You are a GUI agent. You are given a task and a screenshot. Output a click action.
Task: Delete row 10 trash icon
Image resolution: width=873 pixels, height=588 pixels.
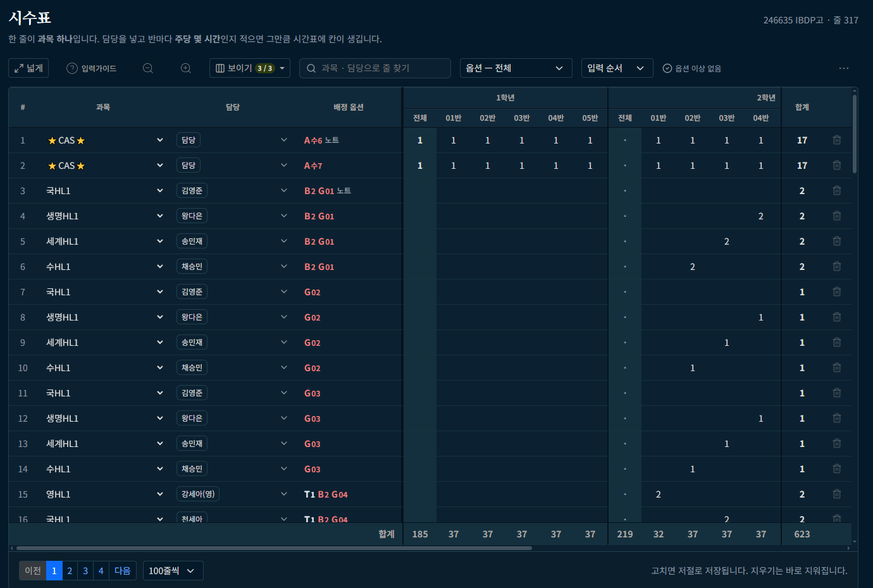point(837,368)
